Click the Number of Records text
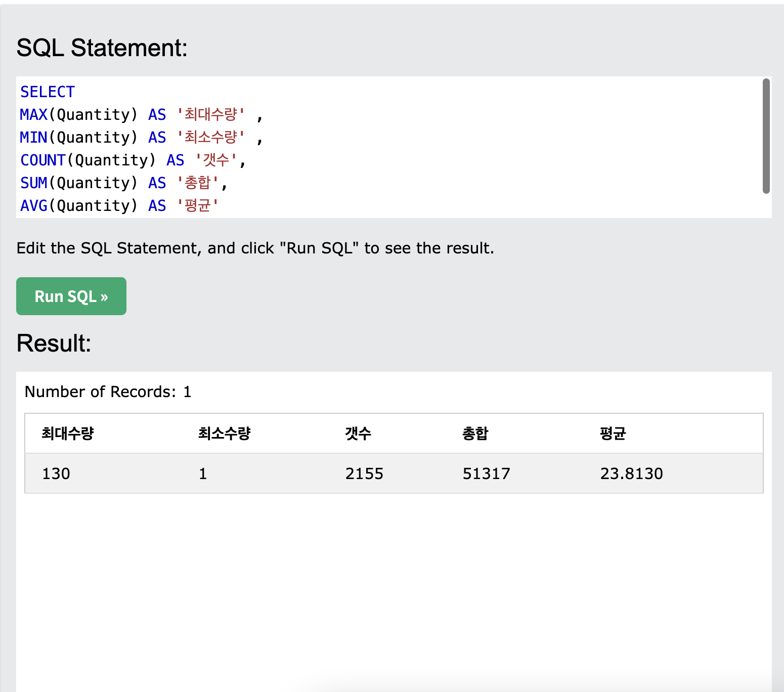 (108, 392)
